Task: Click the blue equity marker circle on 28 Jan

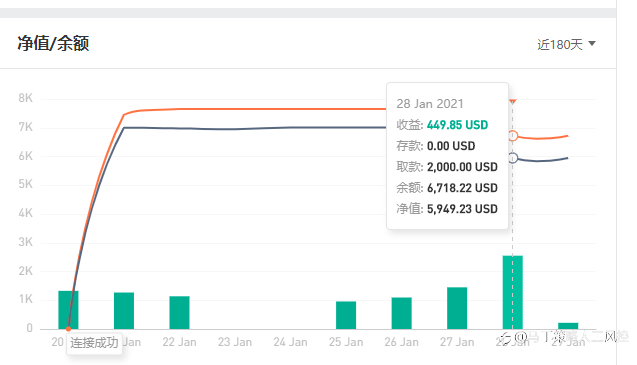Action: pyautogui.click(x=513, y=158)
